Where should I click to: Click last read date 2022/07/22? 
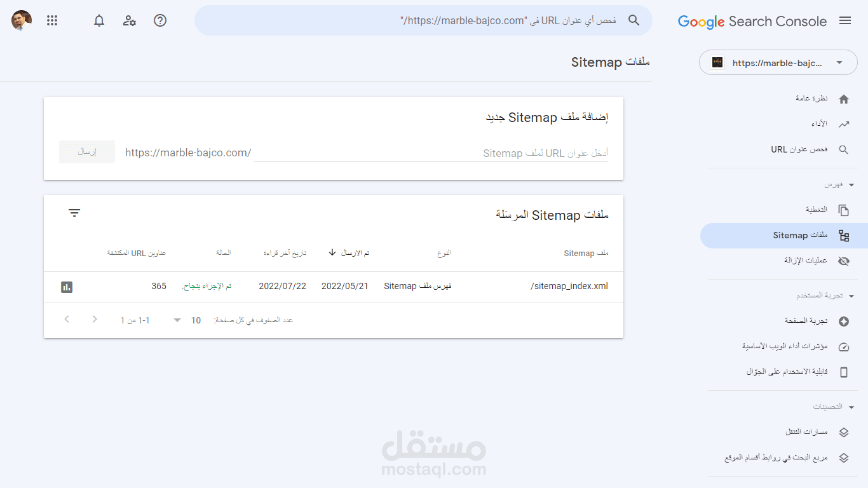[282, 287]
